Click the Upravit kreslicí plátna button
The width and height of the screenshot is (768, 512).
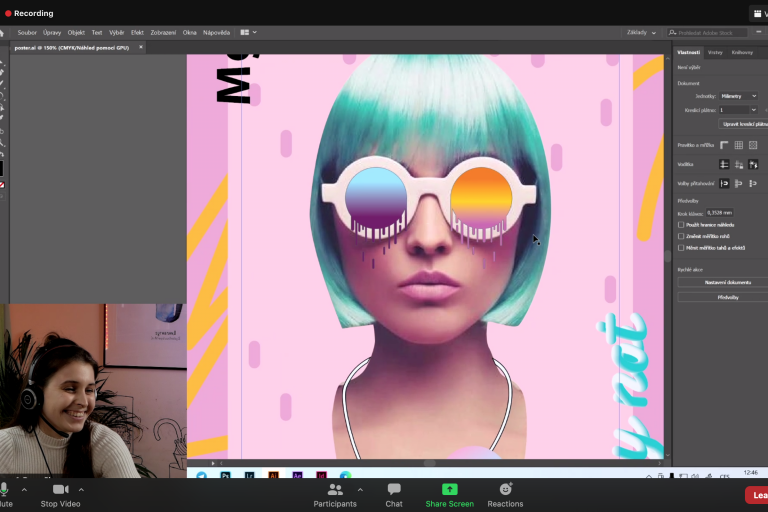[742, 123]
